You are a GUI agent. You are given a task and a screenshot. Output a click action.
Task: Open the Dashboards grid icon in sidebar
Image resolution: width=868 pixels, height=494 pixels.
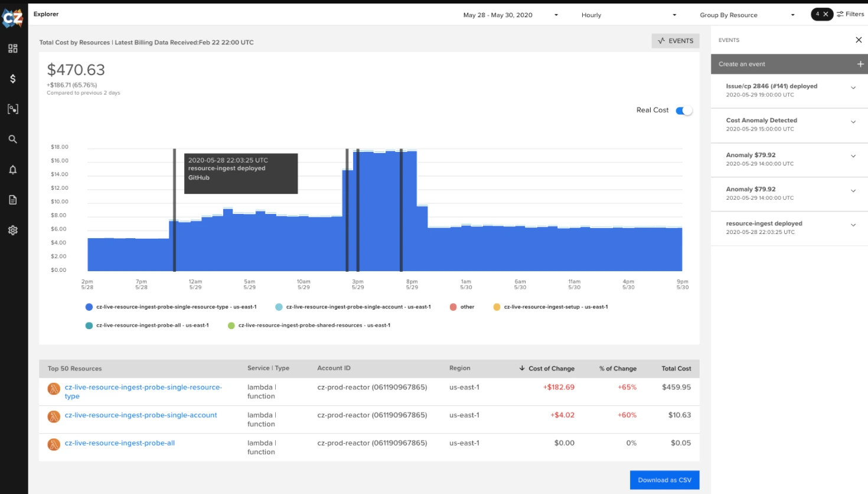pyautogui.click(x=12, y=48)
